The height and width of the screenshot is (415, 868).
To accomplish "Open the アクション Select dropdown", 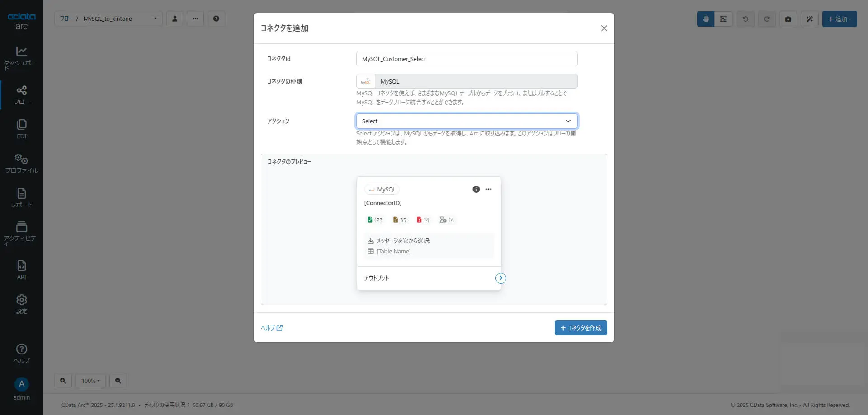I will (467, 121).
